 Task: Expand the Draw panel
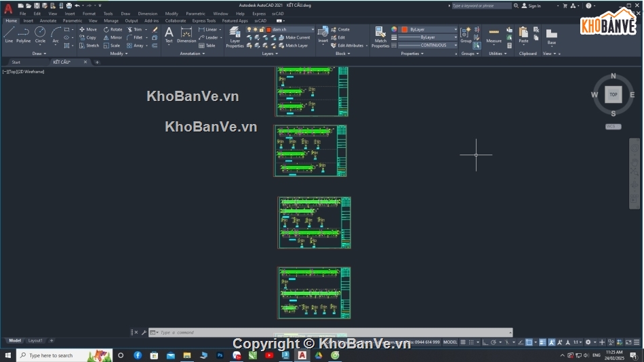[x=39, y=54]
